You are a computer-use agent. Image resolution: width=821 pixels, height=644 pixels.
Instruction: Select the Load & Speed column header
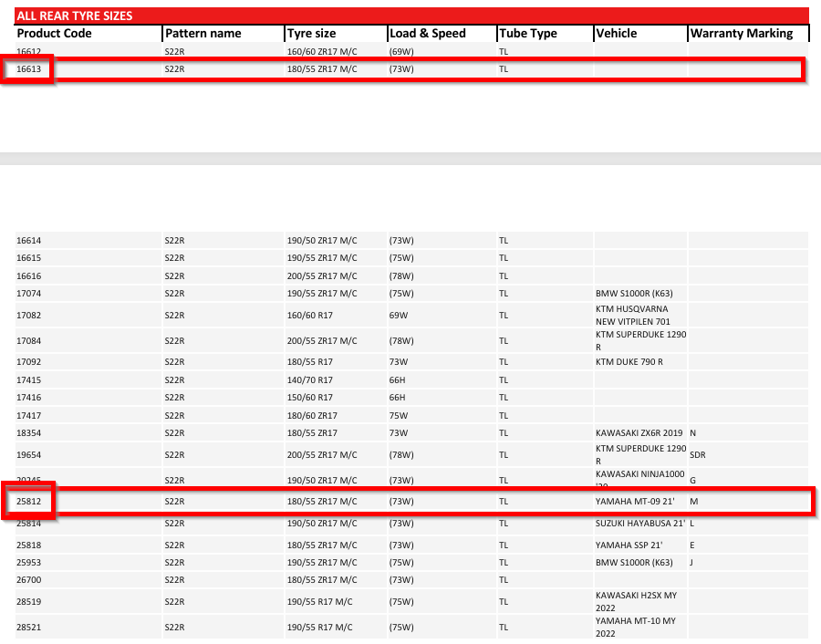coord(428,34)
